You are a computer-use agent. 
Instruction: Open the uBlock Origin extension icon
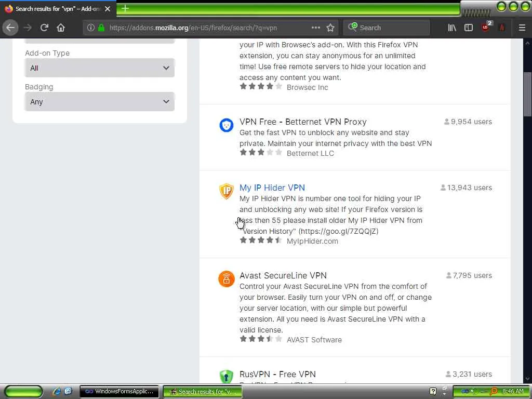486,26
